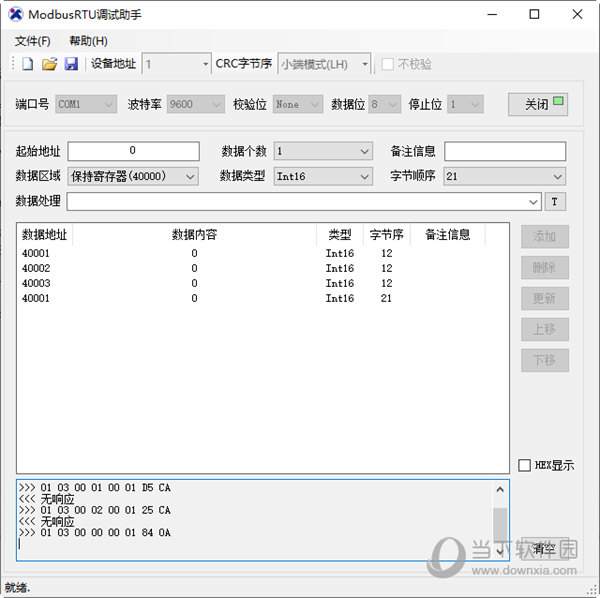Click the T button beside 数据处理
The image size is (600, 598).
click(555, 202)
